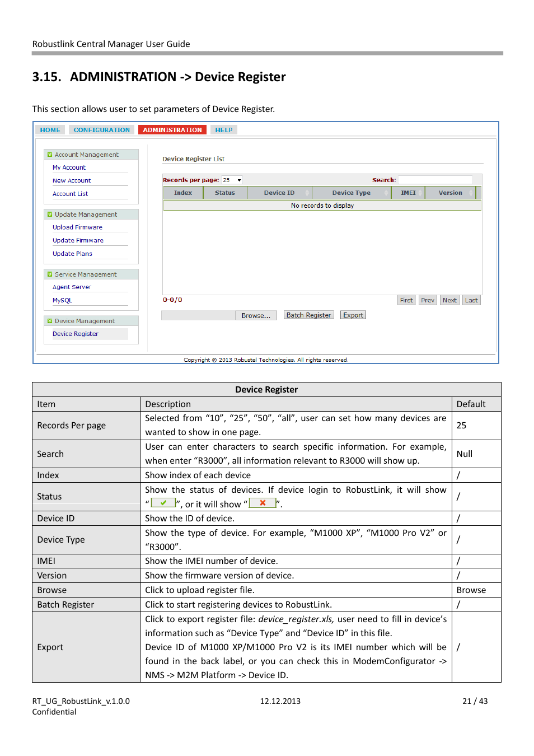The image size is (534, 756).
Task: Sort table by Status column
Action: [x=225, y=193]
